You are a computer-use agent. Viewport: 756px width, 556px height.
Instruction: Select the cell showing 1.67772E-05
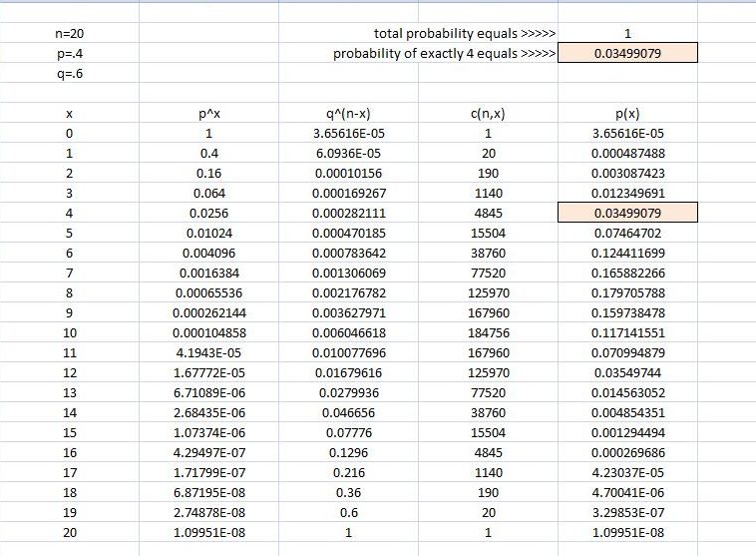[208, 372]
